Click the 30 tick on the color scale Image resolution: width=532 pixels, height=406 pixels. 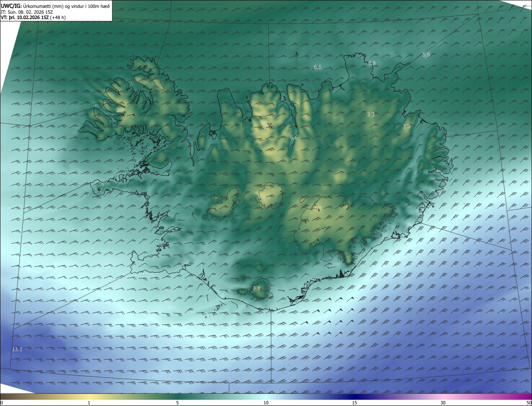[443, 403]
